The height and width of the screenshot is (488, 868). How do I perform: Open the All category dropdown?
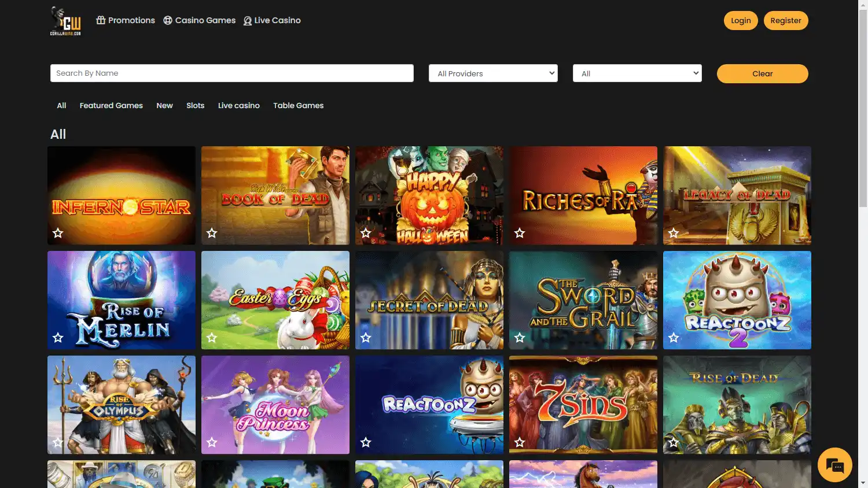click(637, 73)
